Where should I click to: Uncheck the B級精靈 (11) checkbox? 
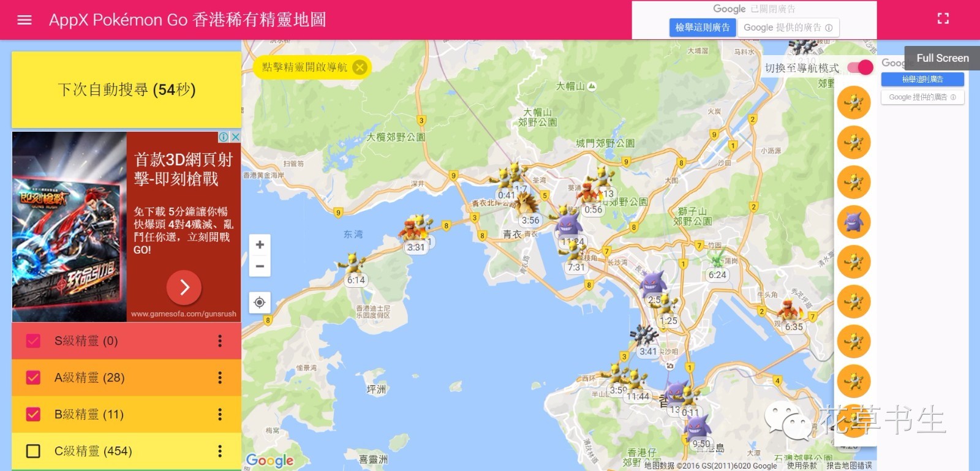point(33,414)
